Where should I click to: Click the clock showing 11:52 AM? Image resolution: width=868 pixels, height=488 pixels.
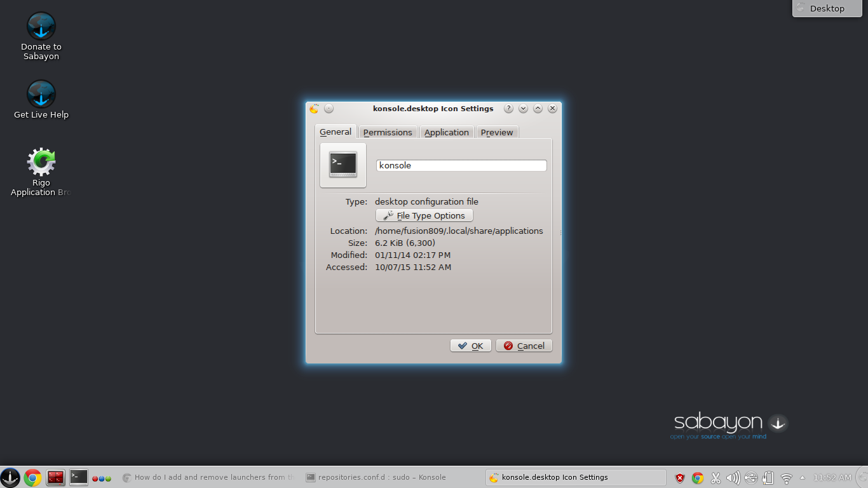click(832, 477)
